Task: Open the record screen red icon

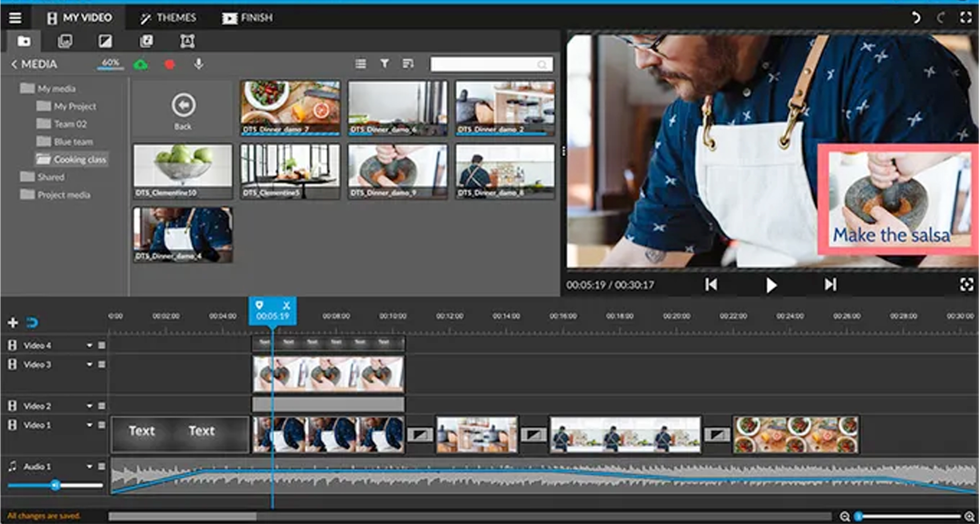Action: coord(169,64)
